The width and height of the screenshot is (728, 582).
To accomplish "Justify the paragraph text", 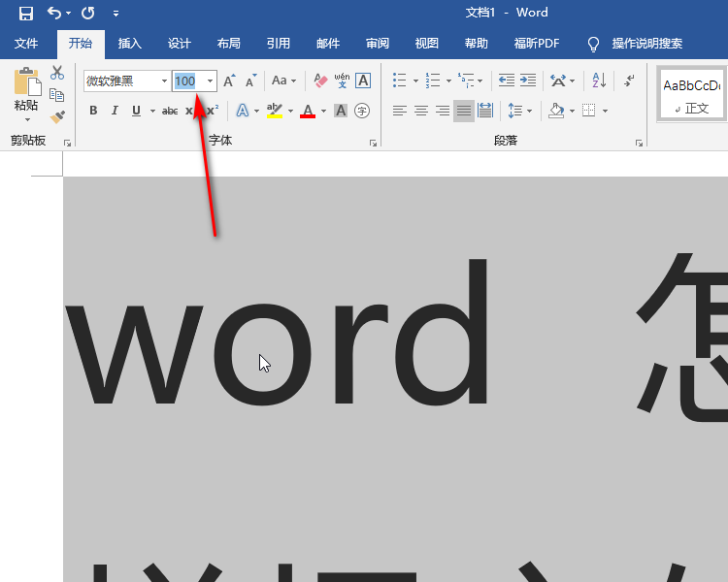I will click(x=464, y=111).
